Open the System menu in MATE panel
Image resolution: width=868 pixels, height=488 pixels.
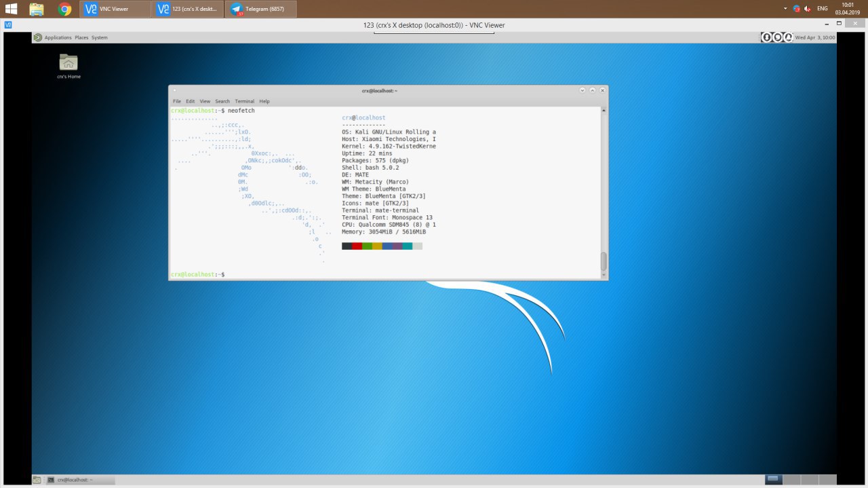tap(99, 37)
